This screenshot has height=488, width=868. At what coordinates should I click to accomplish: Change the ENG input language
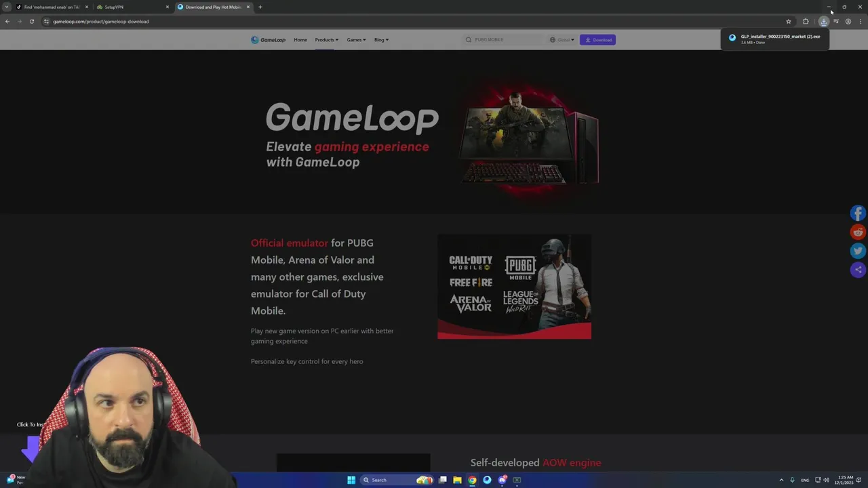[806, 480]
